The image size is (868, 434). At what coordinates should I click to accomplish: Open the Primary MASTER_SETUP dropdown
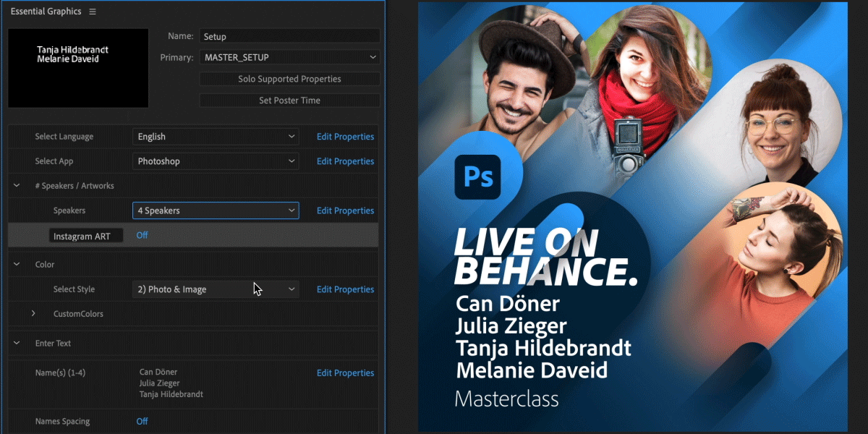289,57
